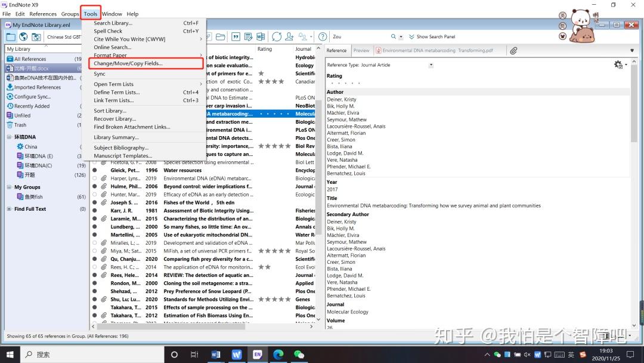The height and width of the screenshot is (363, 644).
Task: Show hidden system tray icons chevron
Action: 487,355
